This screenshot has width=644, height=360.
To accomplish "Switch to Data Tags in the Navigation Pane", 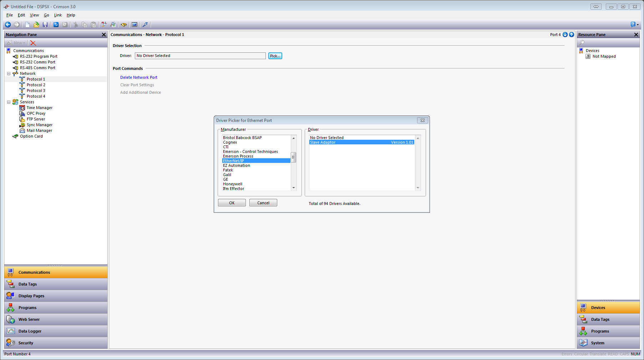I will (x=56, y=284).
